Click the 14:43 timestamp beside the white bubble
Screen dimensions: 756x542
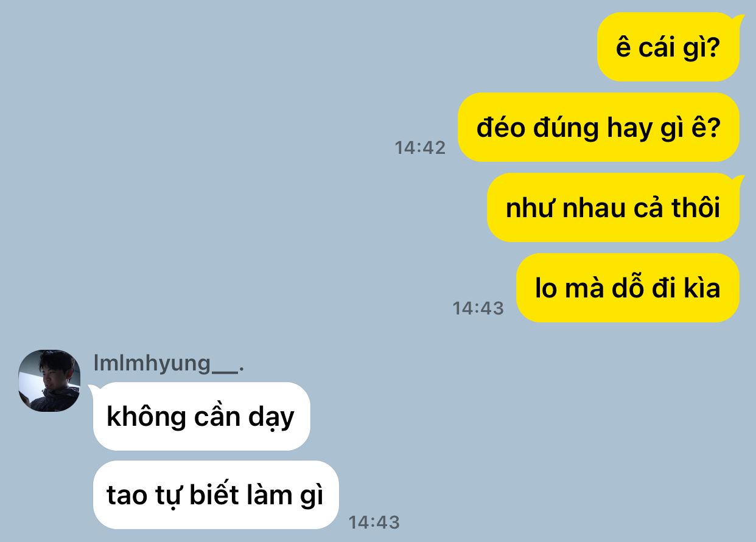tap(374, 522)
